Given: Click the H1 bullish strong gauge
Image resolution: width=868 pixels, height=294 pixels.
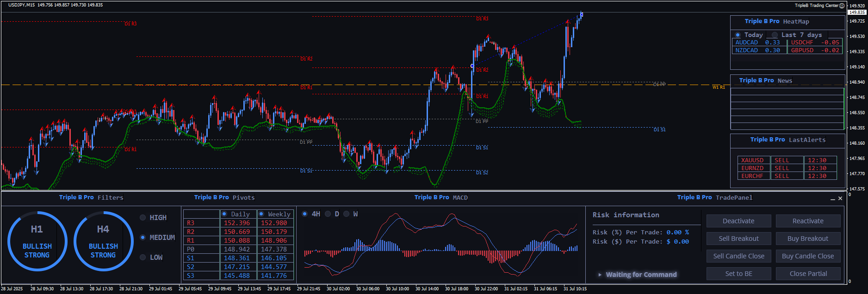Looking at the screenshot, I should coord(37,241).
